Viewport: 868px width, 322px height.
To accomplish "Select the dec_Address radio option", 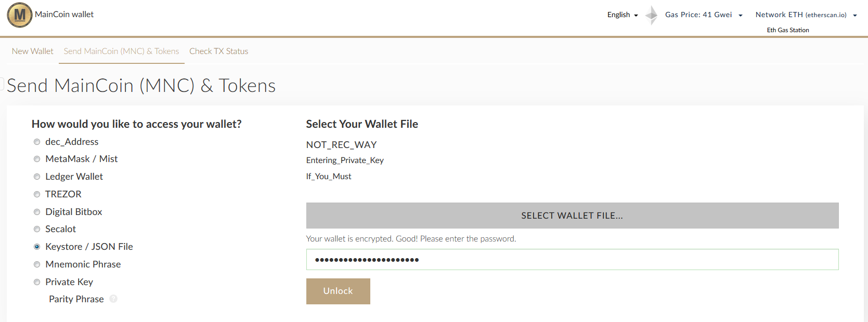I will click(37, 142).
